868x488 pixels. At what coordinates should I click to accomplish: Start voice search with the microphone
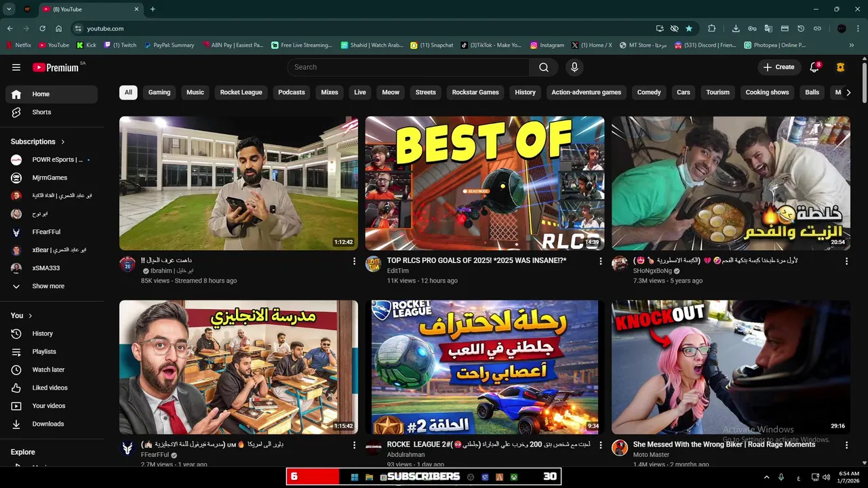click(x=574, y=67)
